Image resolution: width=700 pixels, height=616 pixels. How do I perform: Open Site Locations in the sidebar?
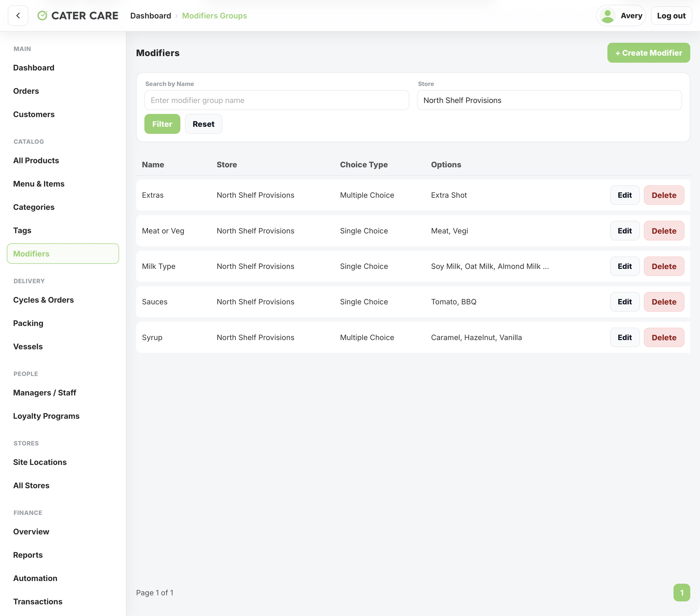[x=40, y=462]
